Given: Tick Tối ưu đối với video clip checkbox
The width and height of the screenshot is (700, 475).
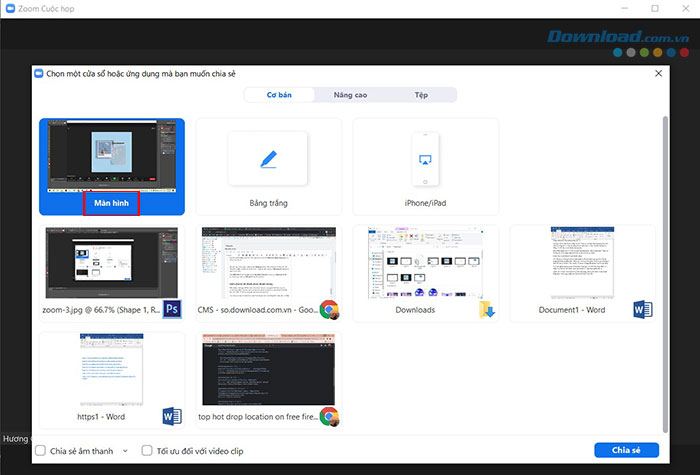Looking at the screenshot, I should 147,451.
